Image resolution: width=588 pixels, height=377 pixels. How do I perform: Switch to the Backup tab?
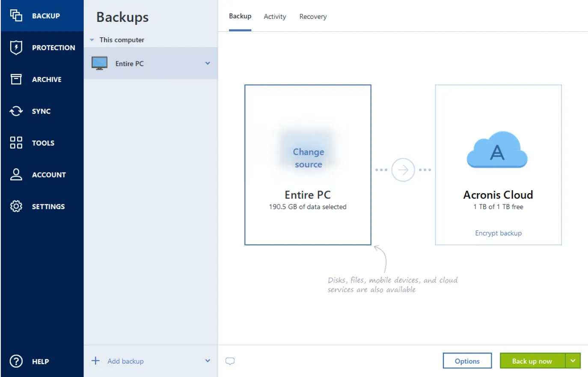(x=240, y=16)
